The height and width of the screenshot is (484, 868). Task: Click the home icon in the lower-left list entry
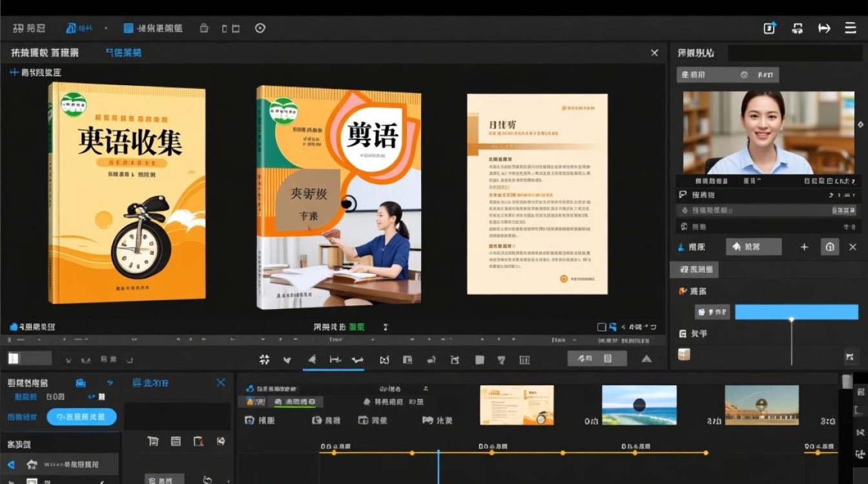coord(31,464)
